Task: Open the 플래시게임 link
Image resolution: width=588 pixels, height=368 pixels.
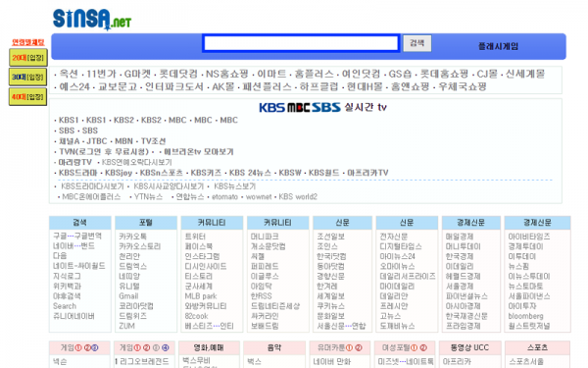Action: pos(498,46)
